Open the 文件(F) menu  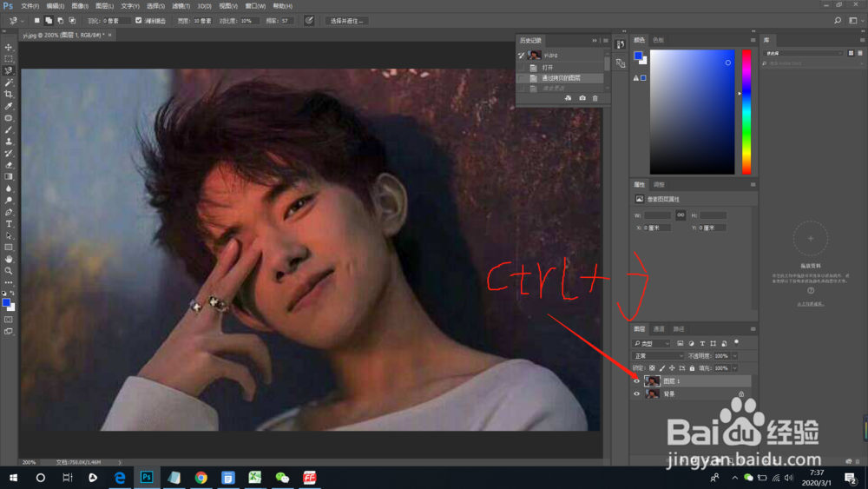30,6
